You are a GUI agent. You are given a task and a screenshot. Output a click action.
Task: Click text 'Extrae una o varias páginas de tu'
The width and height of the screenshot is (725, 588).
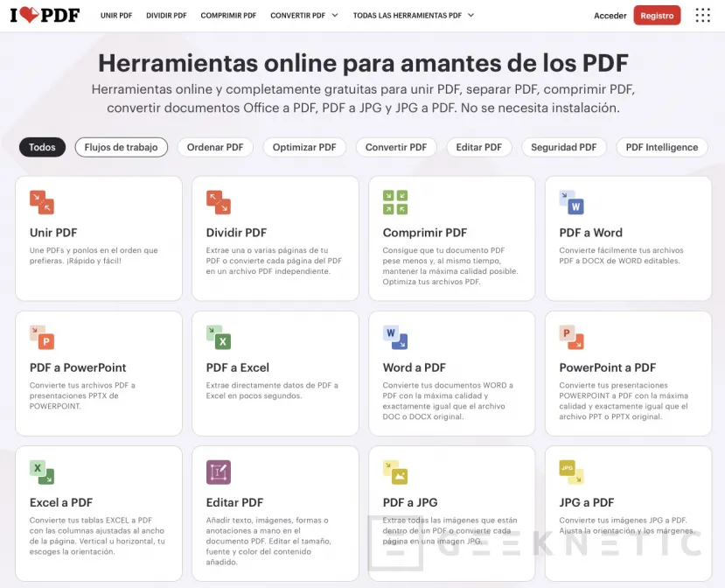click(x=268, y=250)
